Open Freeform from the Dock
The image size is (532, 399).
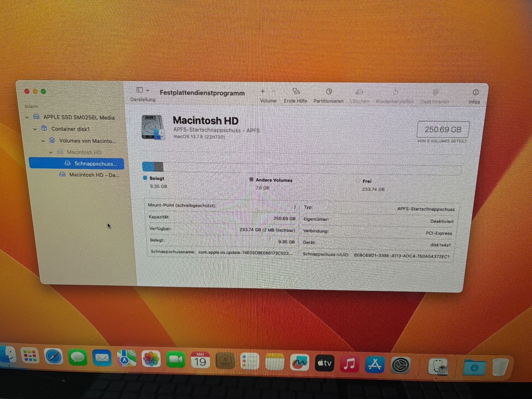click(299, 362)
